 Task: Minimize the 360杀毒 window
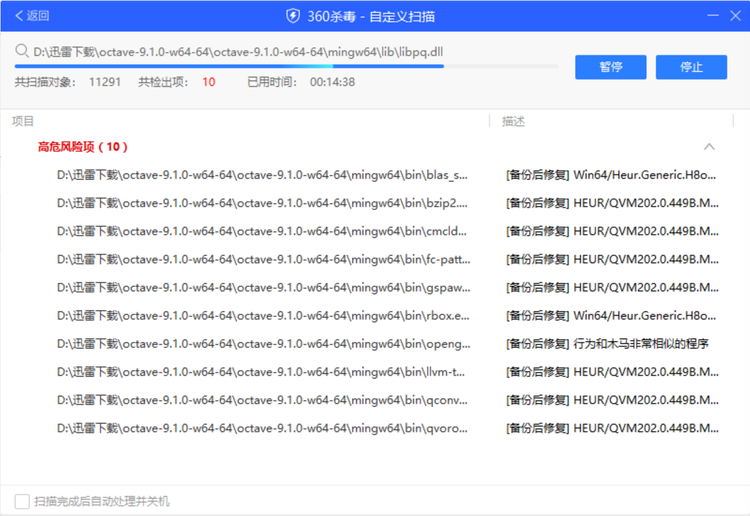click(713, 16)
